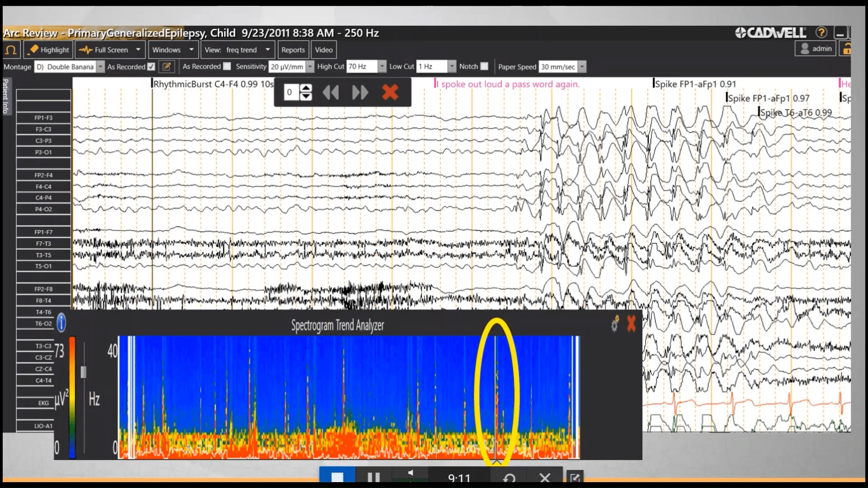Viewport: 868px width, 488px height.
Task: Expand the High Cut 70 Hz dropdown
Action: tap(382, 66)
